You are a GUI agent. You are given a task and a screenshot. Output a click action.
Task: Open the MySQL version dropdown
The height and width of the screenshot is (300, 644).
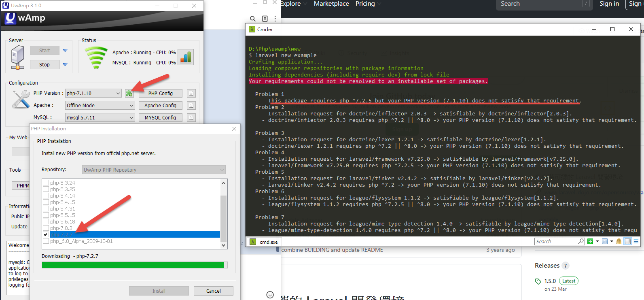[100, 118]
